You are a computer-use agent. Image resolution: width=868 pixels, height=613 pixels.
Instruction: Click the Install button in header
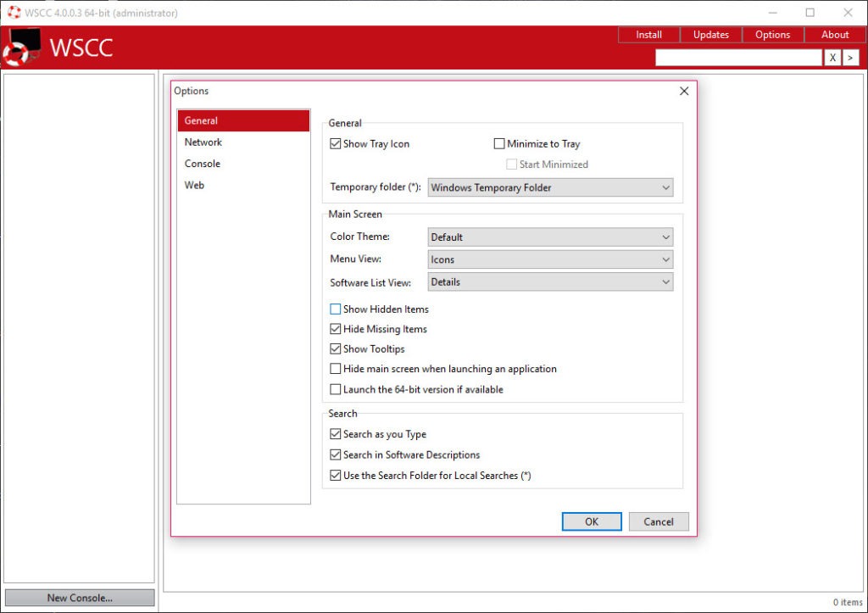pyautogui.click(x=648, y=34)
